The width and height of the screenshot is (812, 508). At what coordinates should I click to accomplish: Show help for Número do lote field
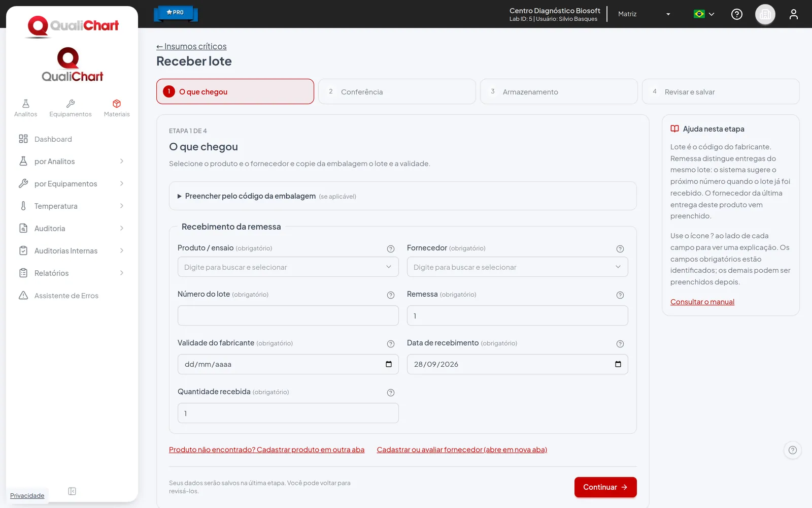click(x=391, y=295)
